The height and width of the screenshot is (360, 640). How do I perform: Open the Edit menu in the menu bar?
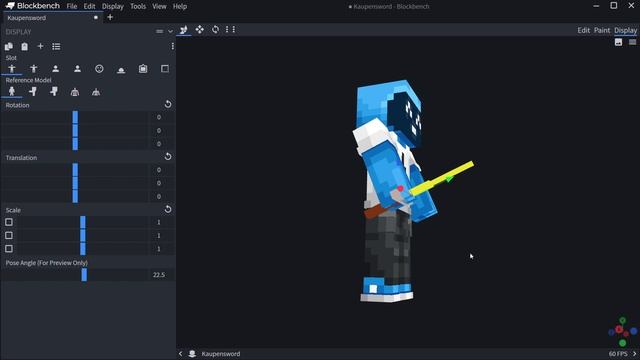pyautogui.click(x=89, y=7)
